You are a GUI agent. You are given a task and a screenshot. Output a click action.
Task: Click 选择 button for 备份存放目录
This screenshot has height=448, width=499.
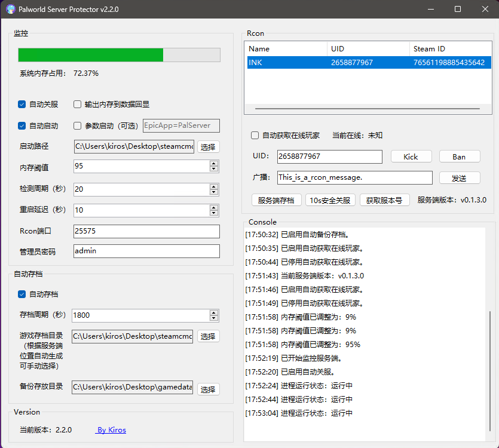click(208, 389)
